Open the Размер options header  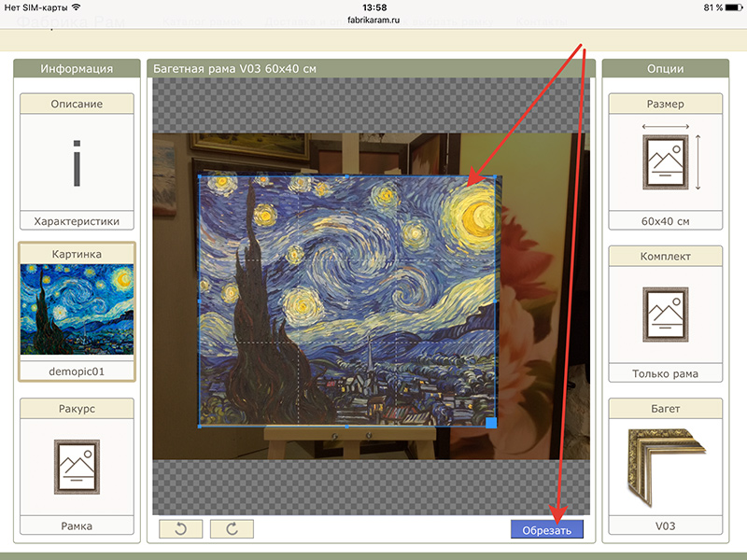click(666, 104)
